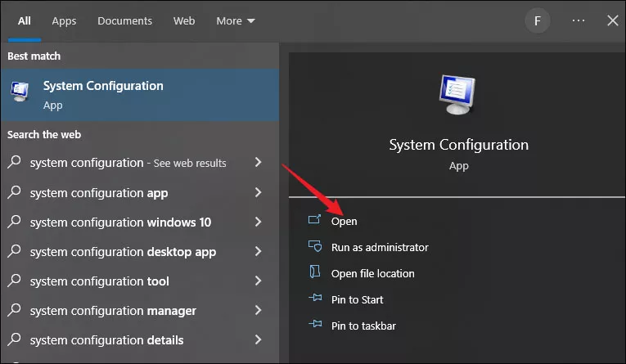Switch to the Documents tab
Image resolution: width=626 pixels, height=364 pixels.
coord(124,20)
